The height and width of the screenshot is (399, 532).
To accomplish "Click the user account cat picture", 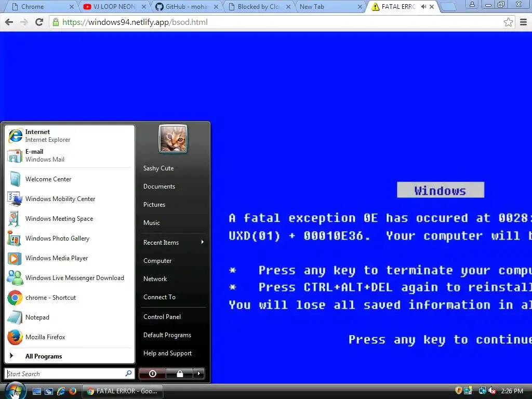I will (173, 139).
